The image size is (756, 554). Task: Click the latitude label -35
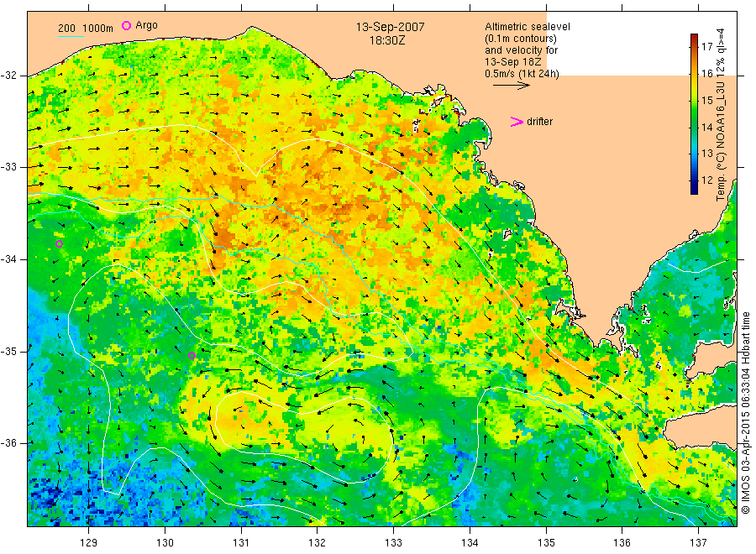[x=8, y=351]
